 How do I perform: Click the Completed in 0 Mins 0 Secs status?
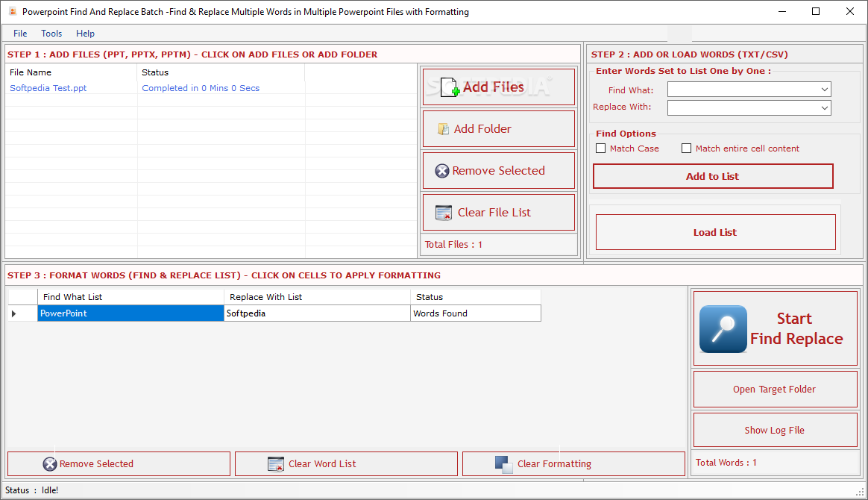click(201, 88)
